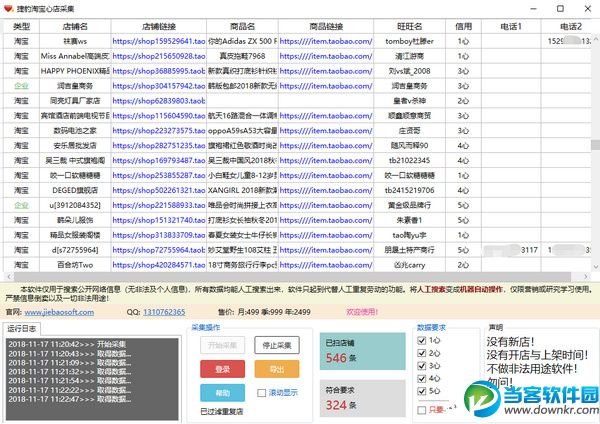Sort by the 类型 column header
This screenshot has width=600, height=424.
(21, 26)
